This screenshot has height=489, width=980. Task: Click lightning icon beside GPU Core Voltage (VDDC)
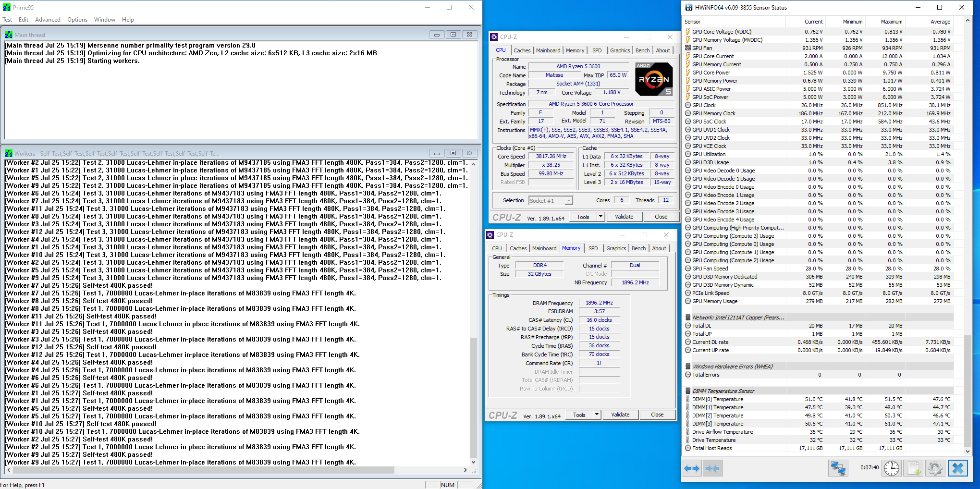point(688,32)
